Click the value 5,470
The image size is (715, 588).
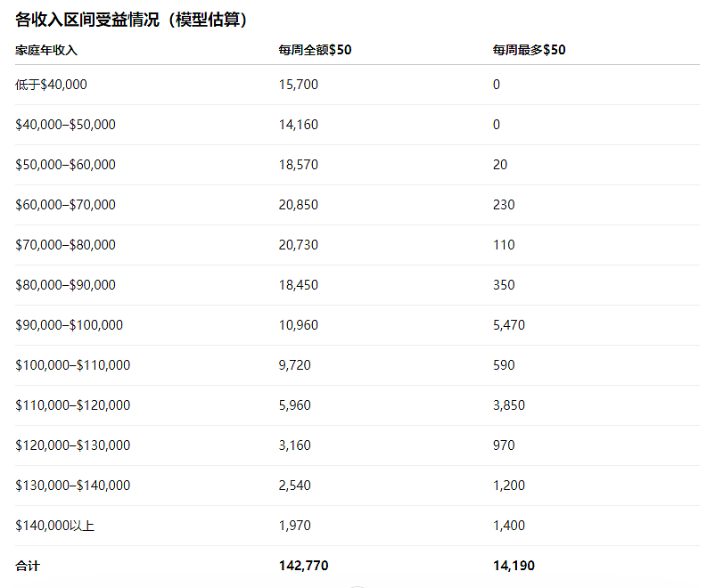(x=509, y=325)
